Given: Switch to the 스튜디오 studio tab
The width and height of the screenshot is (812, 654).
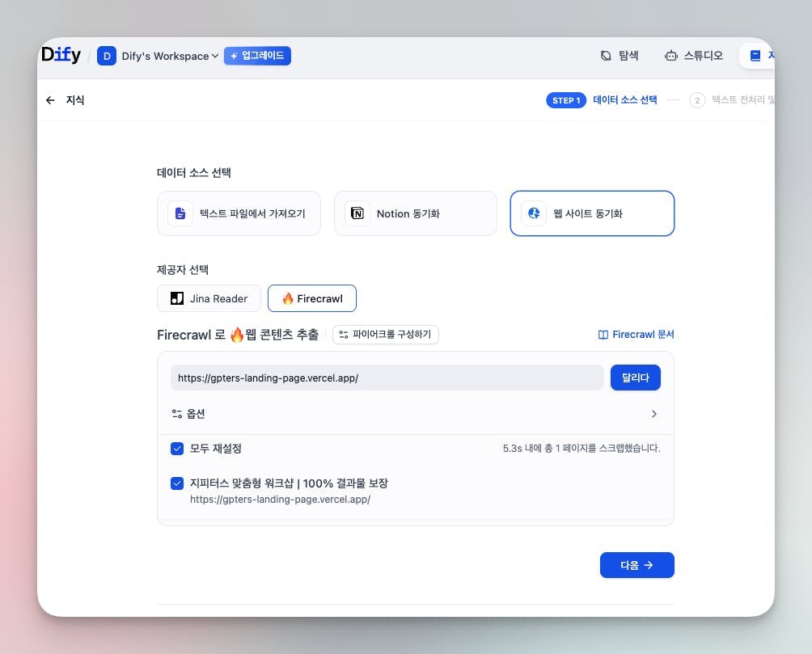Looking at the screenshot, I should (694, 56).
